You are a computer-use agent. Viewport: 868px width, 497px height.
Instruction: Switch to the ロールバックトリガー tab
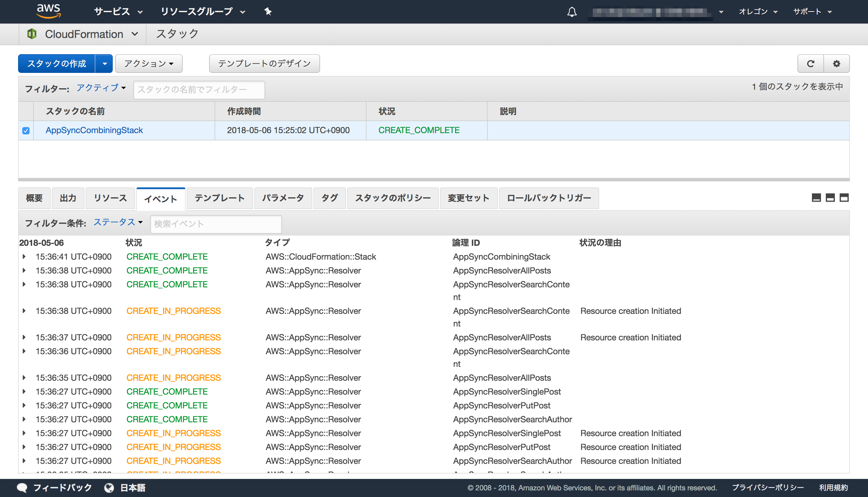tap(549, 198)
